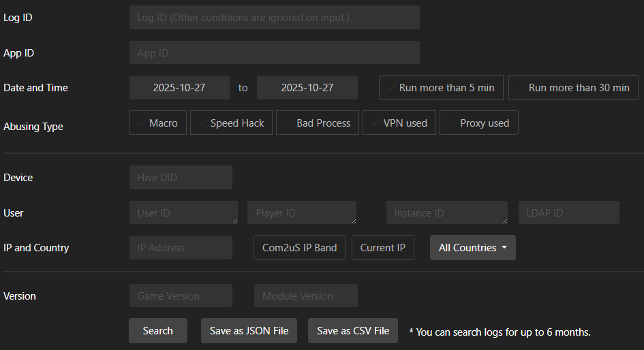This screenshot has width=644, height=350.
Task: Click the Search button
Action: pyautogui.click(x=157, y=331)
